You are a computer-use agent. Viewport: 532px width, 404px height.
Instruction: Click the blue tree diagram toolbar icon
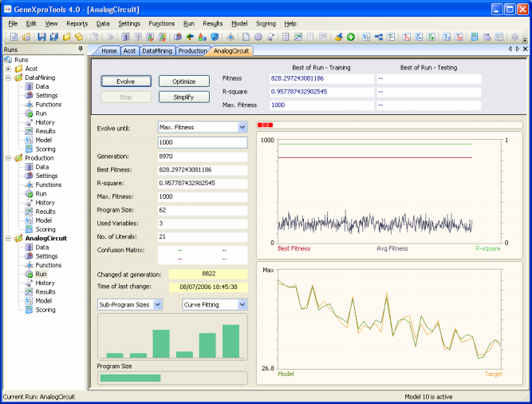(x=379, y=37)
